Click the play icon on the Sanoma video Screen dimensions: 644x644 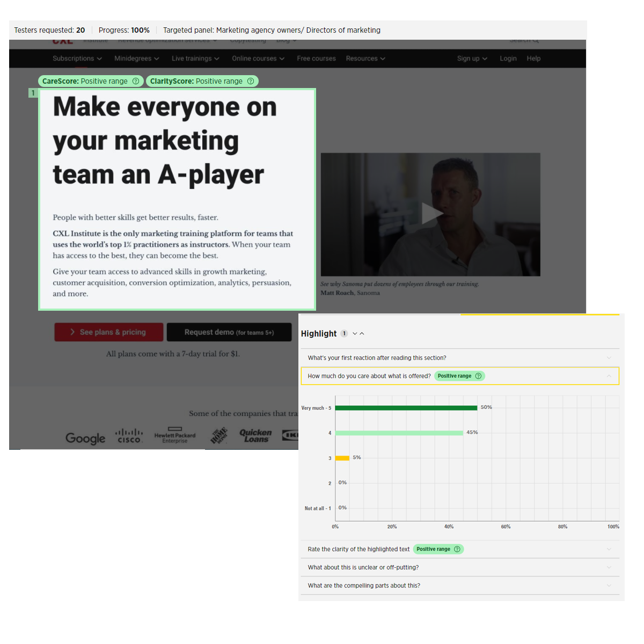(433, 214)
